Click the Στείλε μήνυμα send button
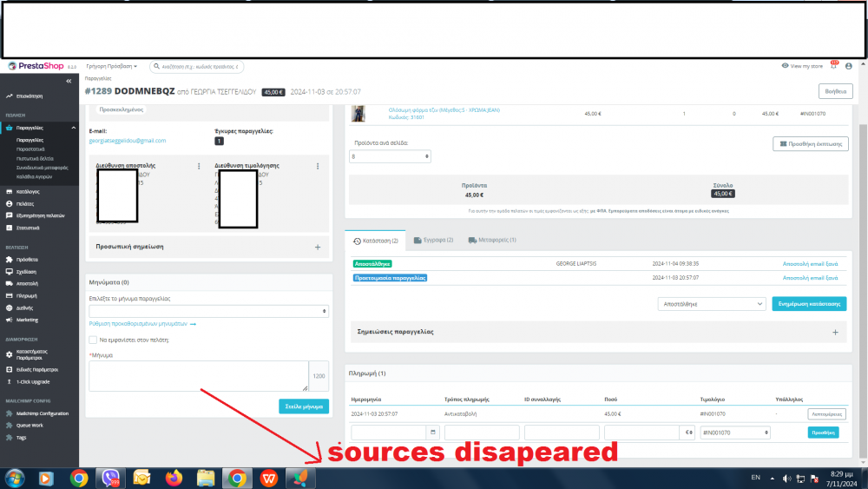 304,406
